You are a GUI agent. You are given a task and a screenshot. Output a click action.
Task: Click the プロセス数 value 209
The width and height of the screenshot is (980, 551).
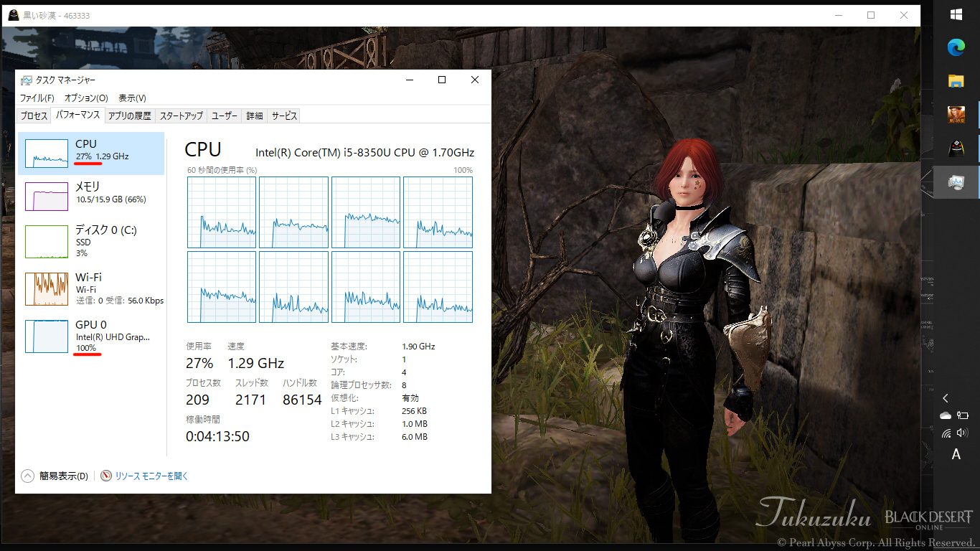click(x=198, y=400)
